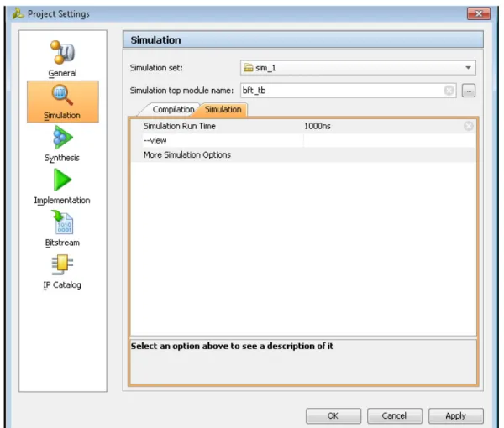
Task: Select the Simulation Run Time row
Action: [303, 126]
